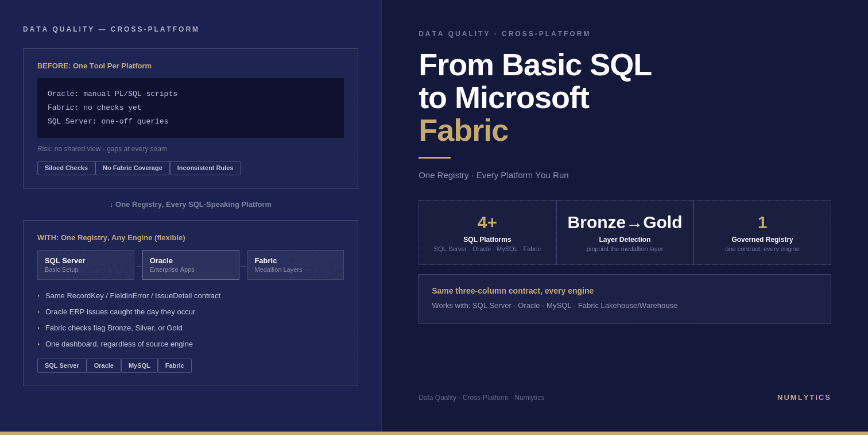Viewport: 868px width, 435px height.
Task: Click right 'DATA QUALITY · CROSS-PLATFORM' header
Action: click(x=505, y=34)
